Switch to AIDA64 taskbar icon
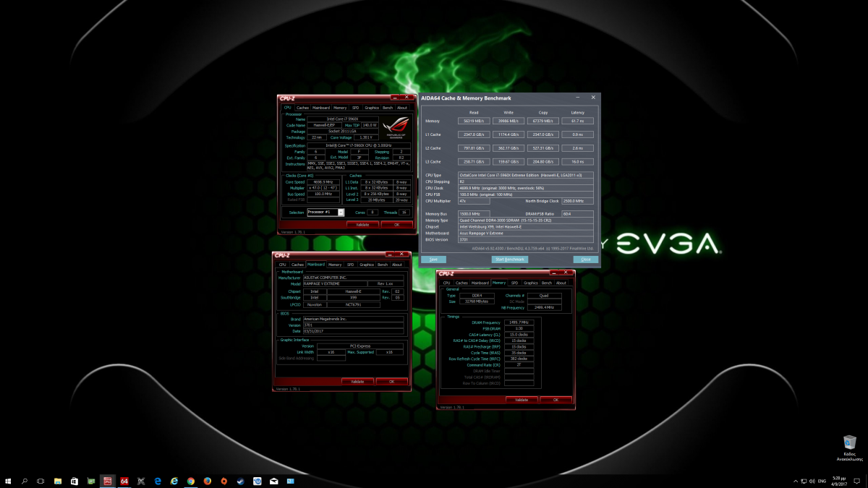This screenshot has height=488, width=868. pyautogui.click(x=124, y=481)
